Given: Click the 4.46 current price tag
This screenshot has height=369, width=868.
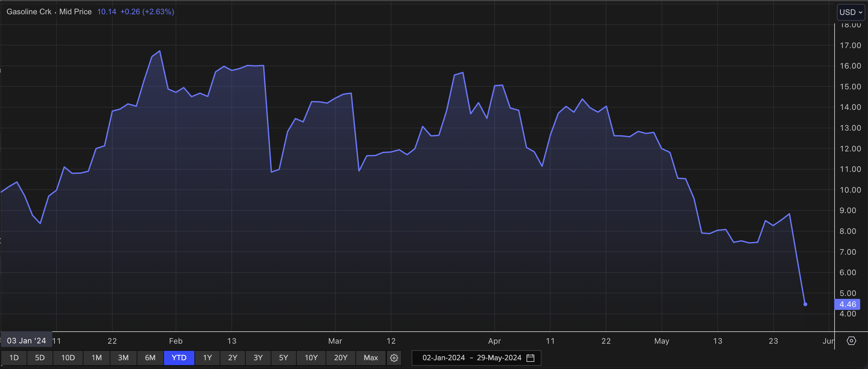Looking at the screenshot, I should pos(847,304).
